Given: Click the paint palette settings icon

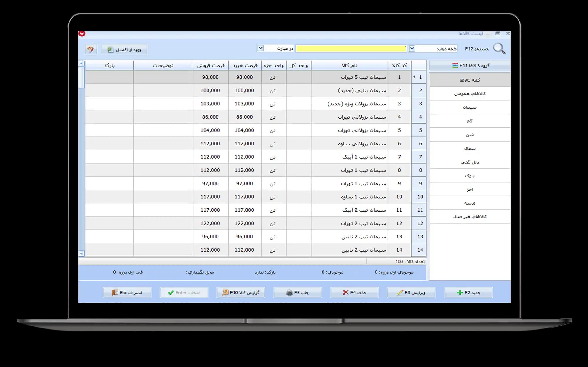Looking at the screenshot, I should click(x=91, y=49).
